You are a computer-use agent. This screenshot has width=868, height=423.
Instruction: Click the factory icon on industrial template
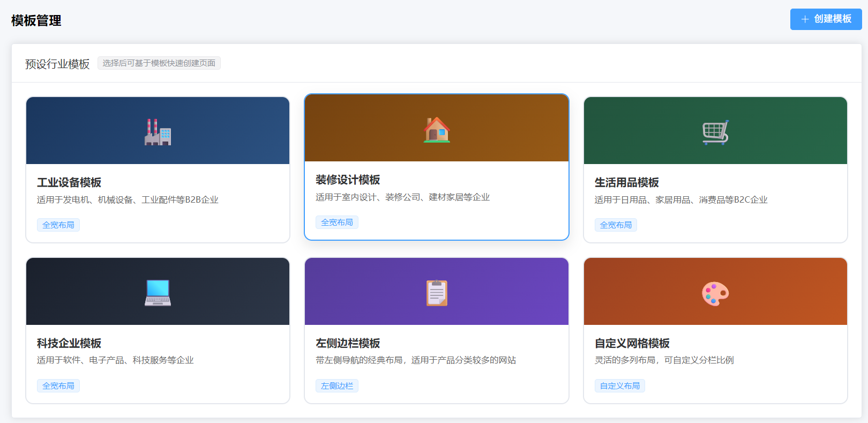[158, 132]
